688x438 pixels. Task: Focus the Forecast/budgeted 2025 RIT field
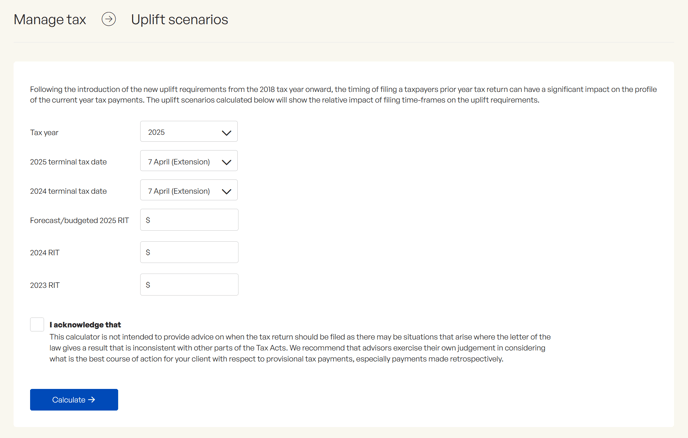[189, 220]
